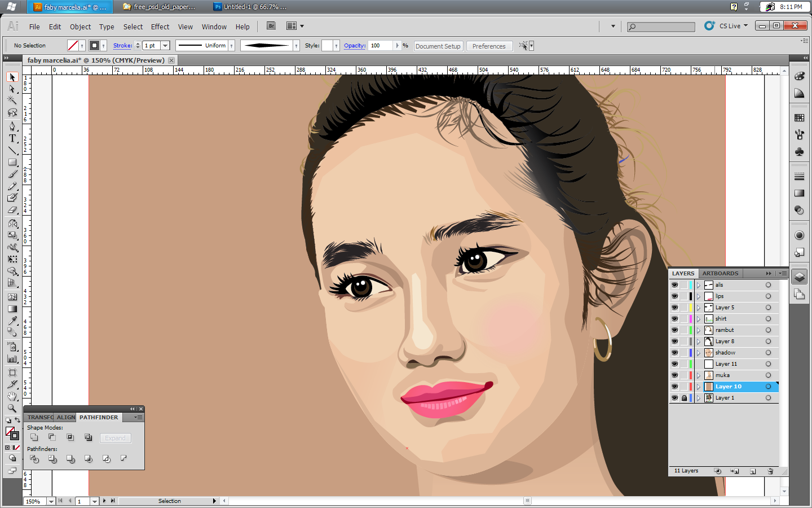Open the brush definition dropdown
This screenshot has width=812, height=508.
click(x=296, y=46)
